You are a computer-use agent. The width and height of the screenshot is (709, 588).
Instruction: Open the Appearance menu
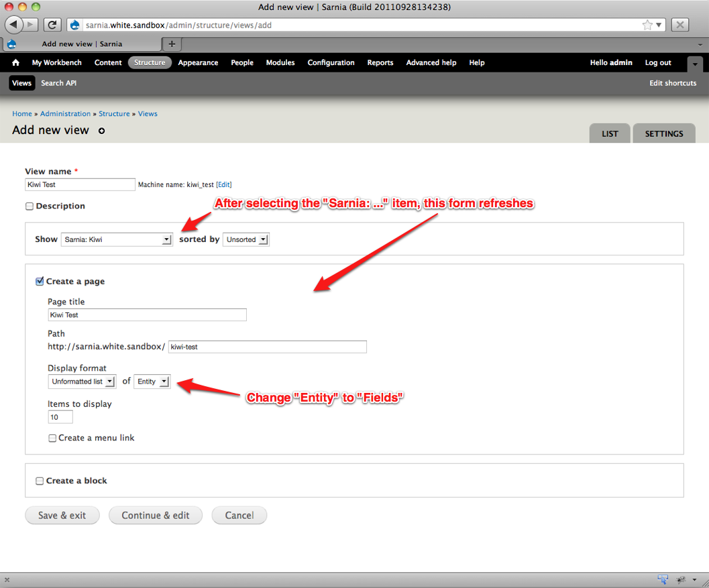[x=198, y=62]
